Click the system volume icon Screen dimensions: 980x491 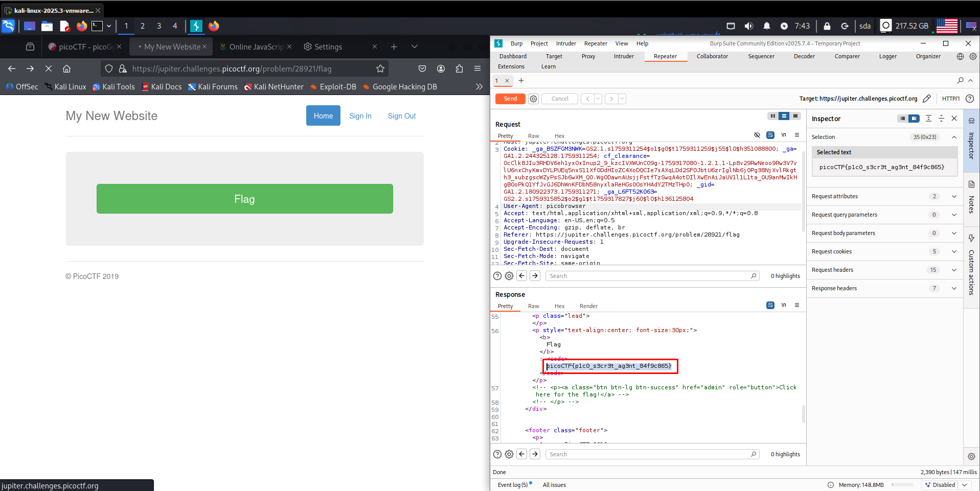point(748,26)
